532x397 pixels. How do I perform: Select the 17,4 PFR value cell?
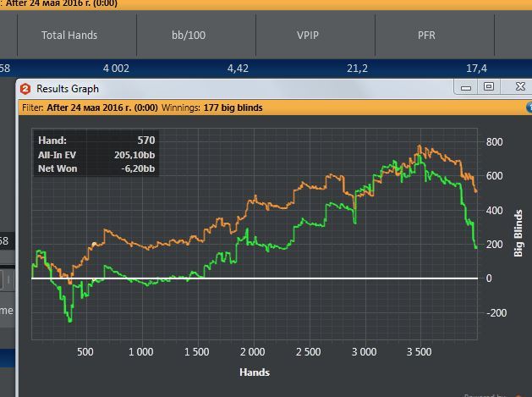click(x=477, y=69)
